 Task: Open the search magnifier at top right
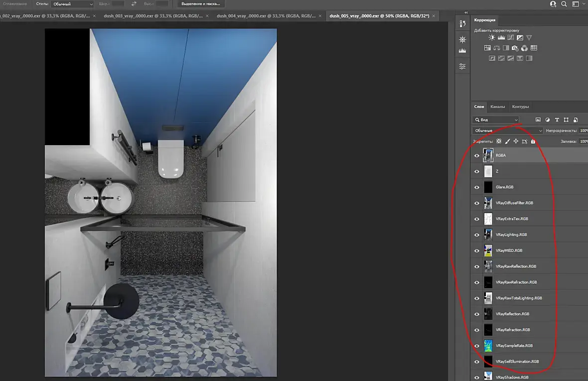click(x=564, y=4)
